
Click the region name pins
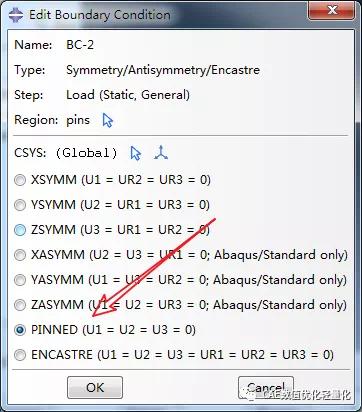coord(78,120)
